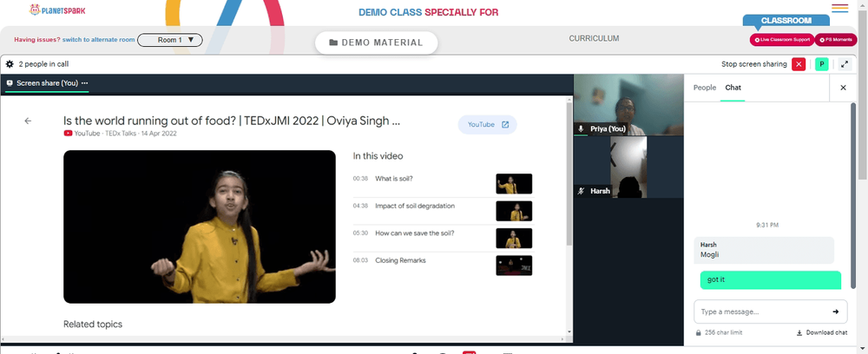Select Priya (You) video tile
868x354 pixels.
pyautogui.click(x=628, y=105)
